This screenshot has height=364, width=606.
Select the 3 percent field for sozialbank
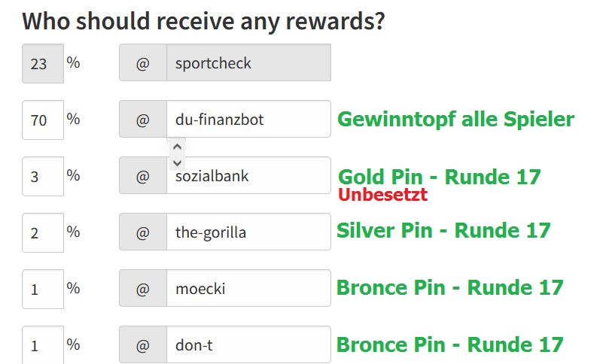43,176
